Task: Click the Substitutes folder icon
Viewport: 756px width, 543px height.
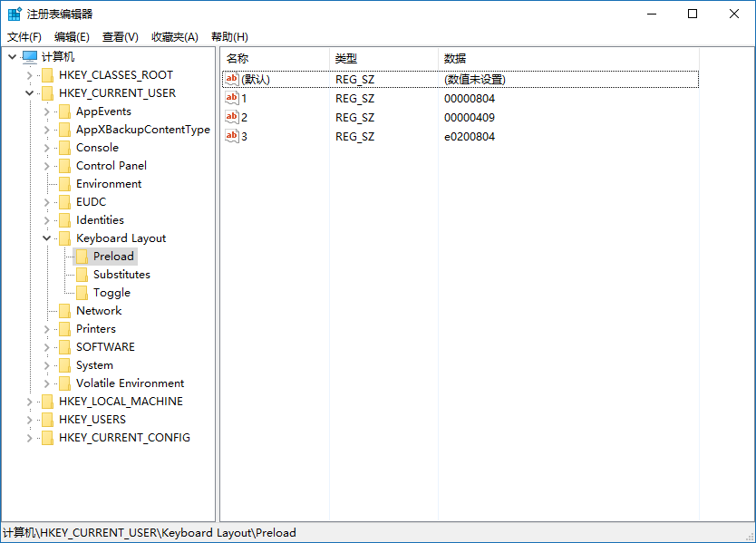Action: (x=82, y=275)
